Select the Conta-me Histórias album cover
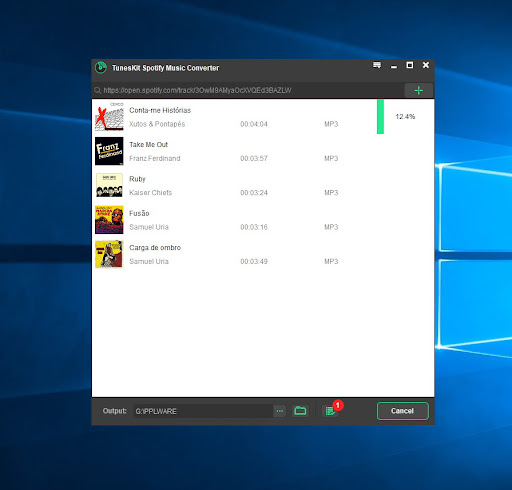512x490 pixels. tap(109, 117)
